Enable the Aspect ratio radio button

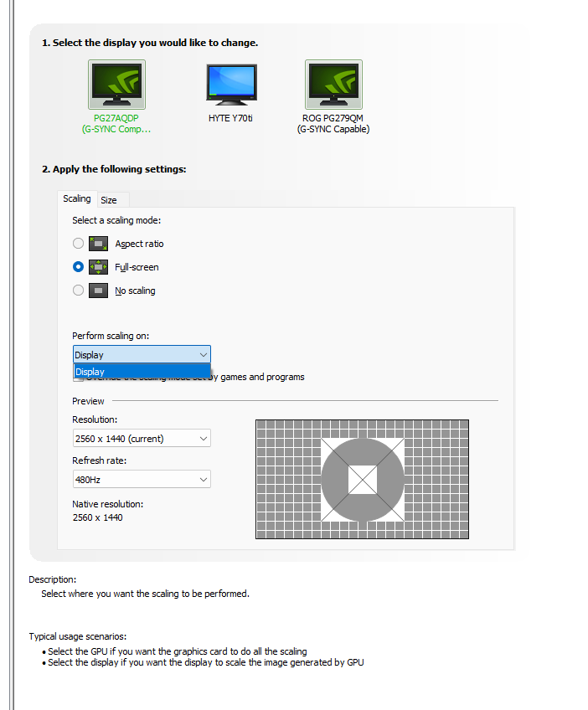79,244
